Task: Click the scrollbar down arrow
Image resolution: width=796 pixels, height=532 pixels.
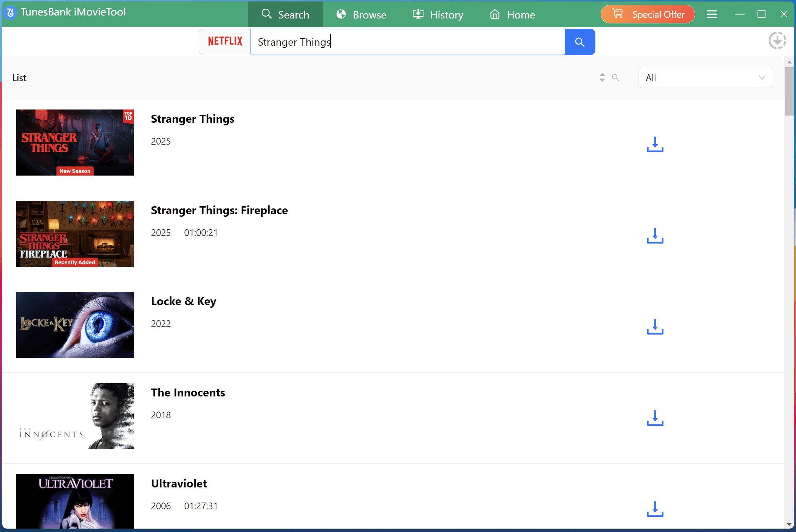Action: click(789, 524)
